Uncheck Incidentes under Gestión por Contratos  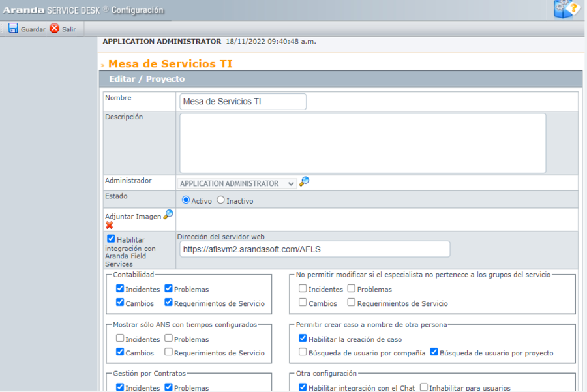pos(120,387)
